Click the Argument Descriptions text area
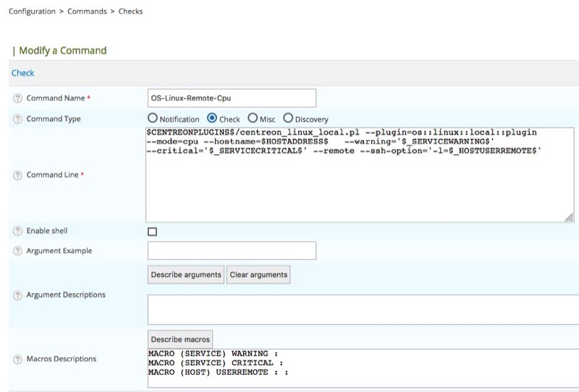579x392 pixels. pyautogui.click(x=362, y=310)
